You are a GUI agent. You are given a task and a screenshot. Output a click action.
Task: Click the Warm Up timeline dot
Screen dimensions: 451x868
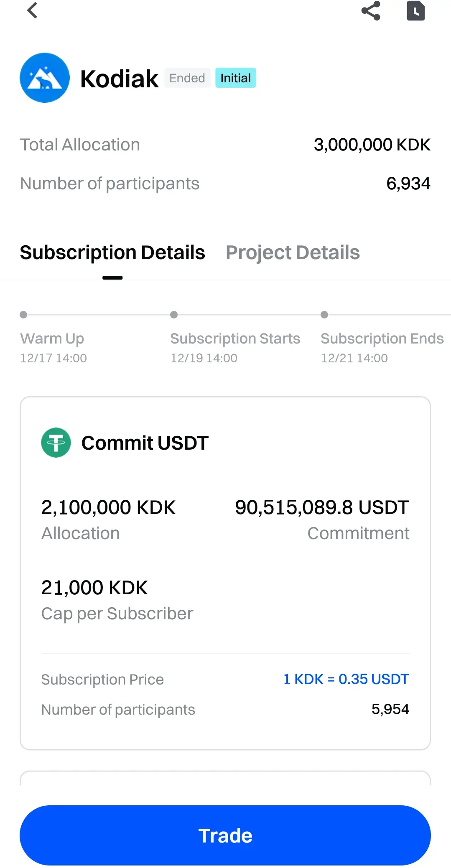pyautogui.click(x=23, y=315)
